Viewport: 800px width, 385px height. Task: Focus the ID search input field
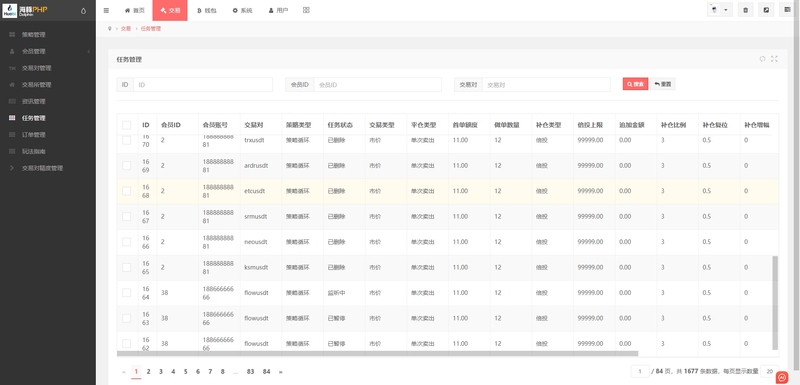[x=203, y=85]
